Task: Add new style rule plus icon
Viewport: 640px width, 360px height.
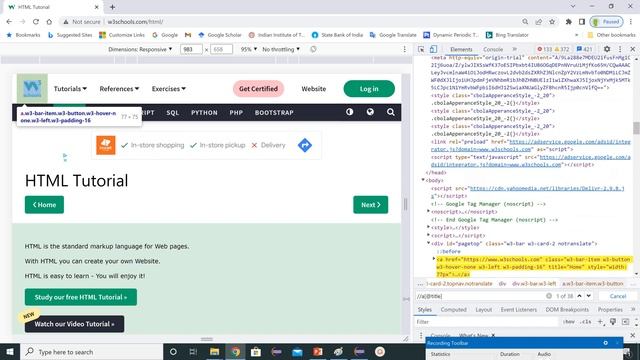Action: point(600,322)
